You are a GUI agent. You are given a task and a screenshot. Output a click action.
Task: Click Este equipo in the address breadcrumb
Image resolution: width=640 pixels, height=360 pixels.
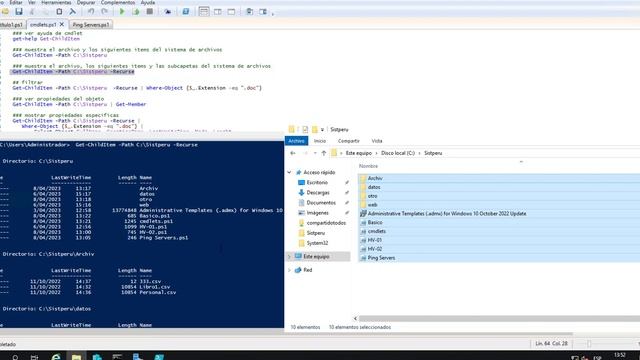point(358,153)
